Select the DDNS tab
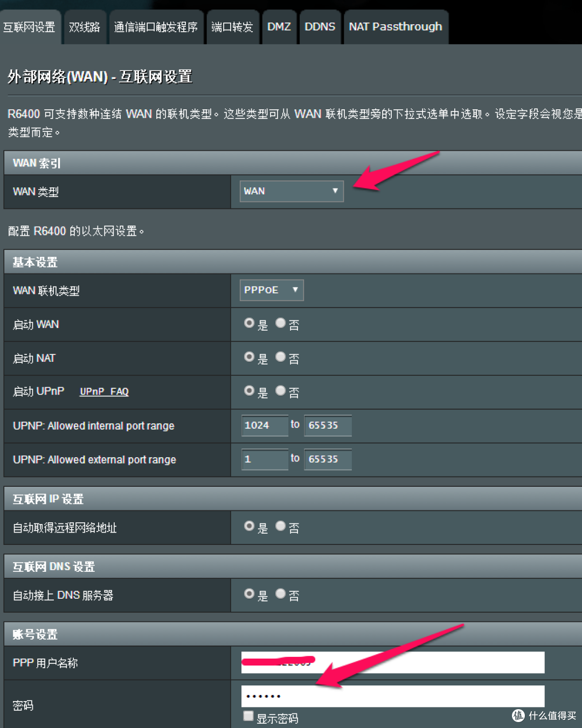This screenshot has width=582, height=728. (320, 27)
